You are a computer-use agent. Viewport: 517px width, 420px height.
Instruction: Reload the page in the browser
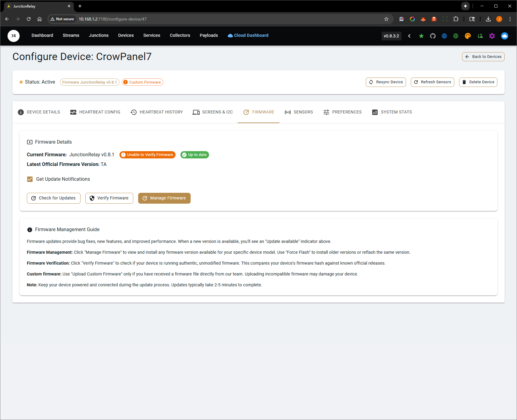click(29, 19)
